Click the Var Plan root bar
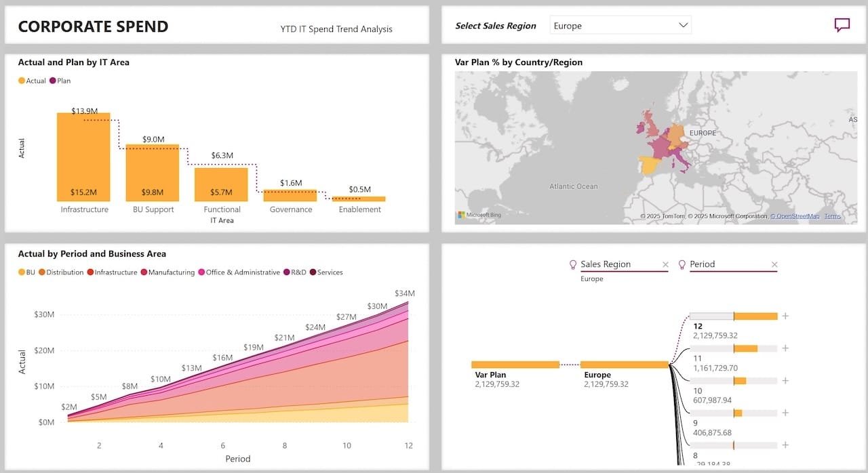The height and width of the screenshot is (473, 868). (x=515, y=365)
